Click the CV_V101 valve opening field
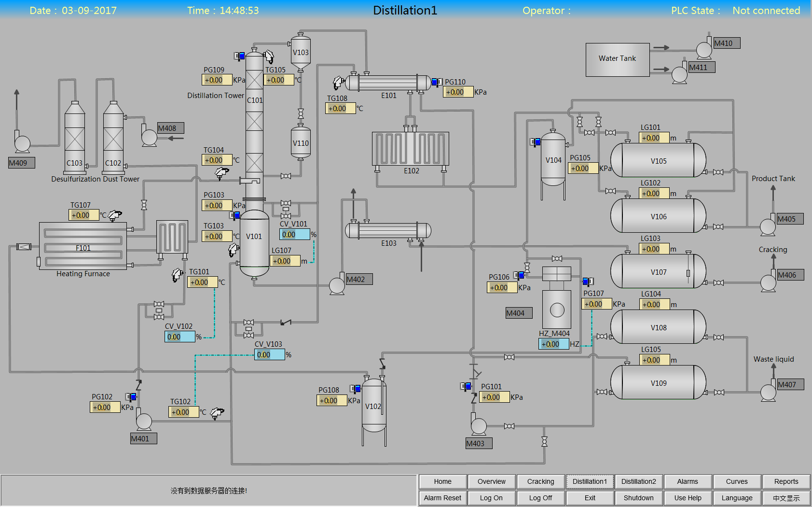Image resolution: width=812 pixels, height=507 pixels. coord(294,235)
